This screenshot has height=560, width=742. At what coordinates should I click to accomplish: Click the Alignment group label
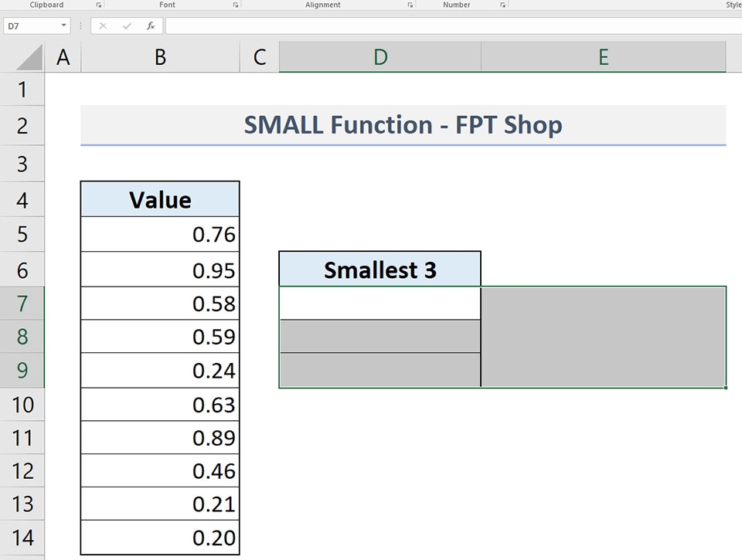[323, 5]
